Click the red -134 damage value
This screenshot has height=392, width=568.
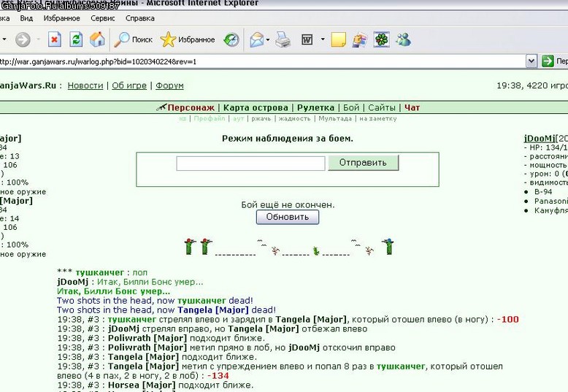coord(218,376)
